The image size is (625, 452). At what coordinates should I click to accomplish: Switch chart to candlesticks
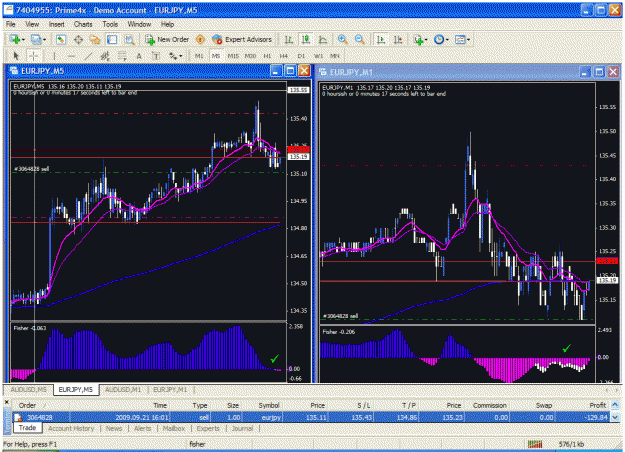(306, 39)
